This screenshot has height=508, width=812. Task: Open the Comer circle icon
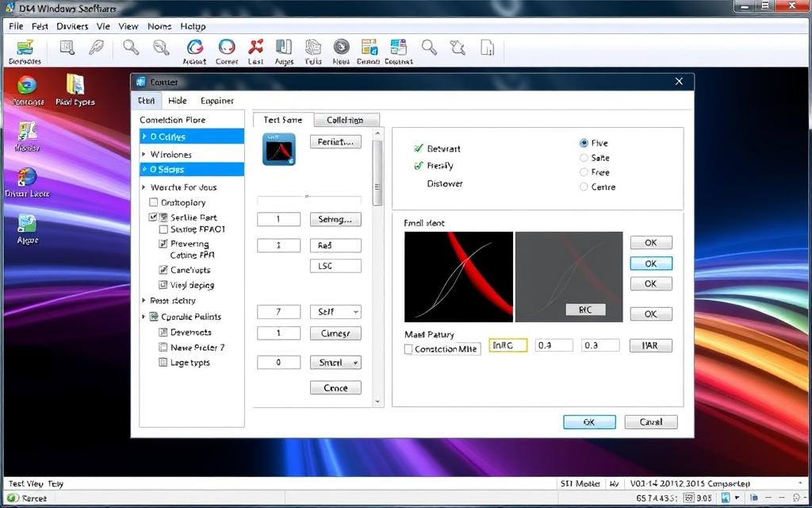pos(227,47)
